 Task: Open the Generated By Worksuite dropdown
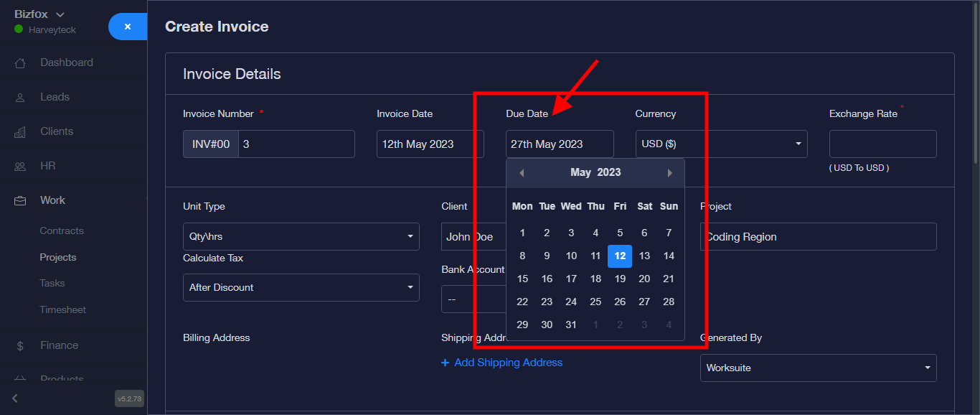click(818, 368)
